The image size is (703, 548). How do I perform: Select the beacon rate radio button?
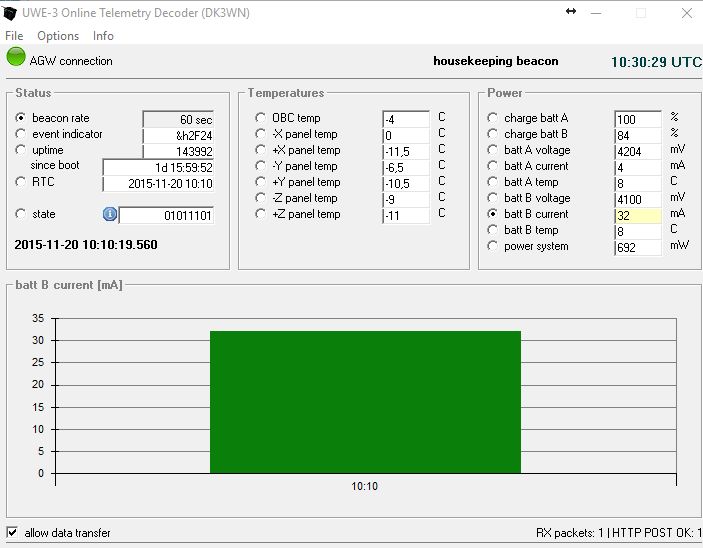[x=20, y=117]
